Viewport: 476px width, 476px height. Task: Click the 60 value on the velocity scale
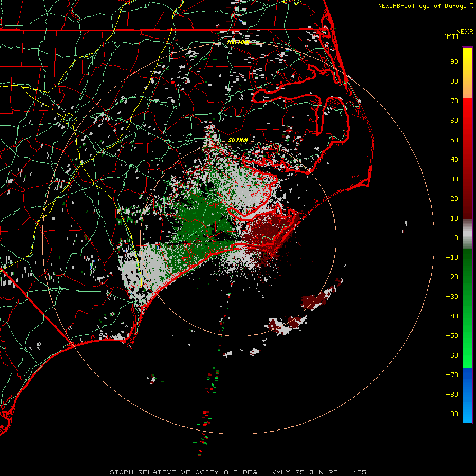pos(454,121)
